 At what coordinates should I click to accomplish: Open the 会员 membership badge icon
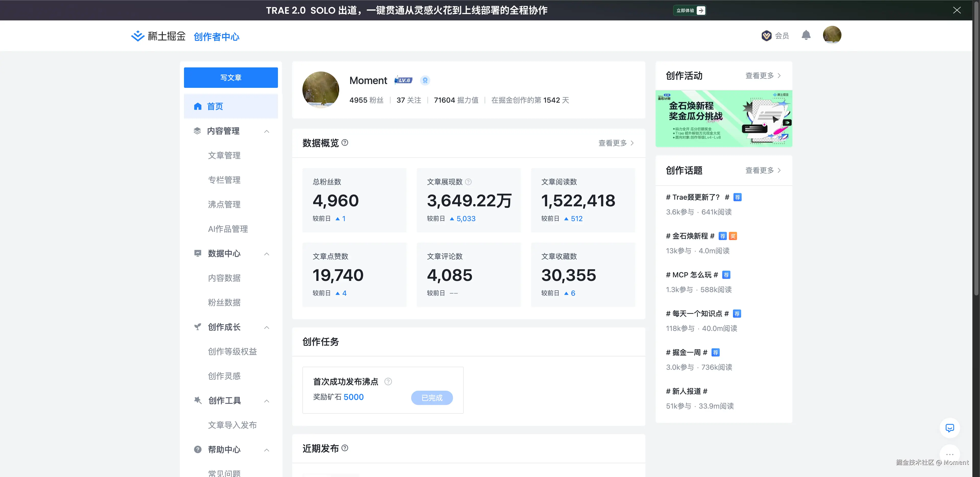[x=766, y=35]
